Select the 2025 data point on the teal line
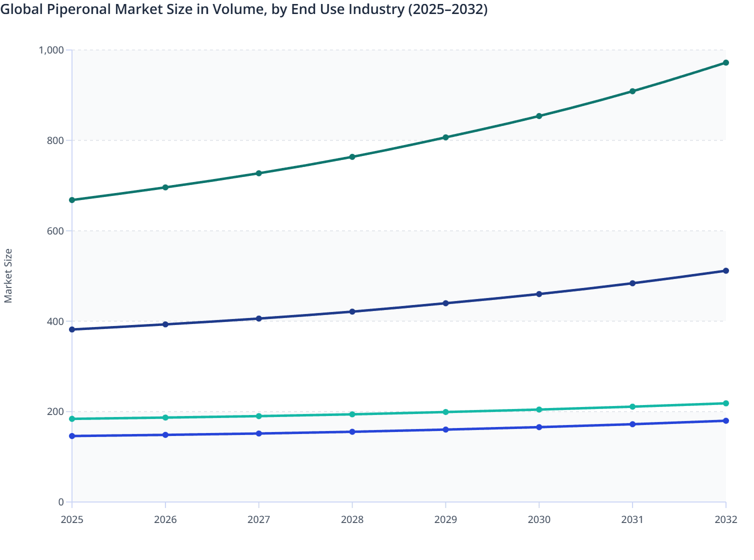The image size is (754, 560). (x=71, y=418)
